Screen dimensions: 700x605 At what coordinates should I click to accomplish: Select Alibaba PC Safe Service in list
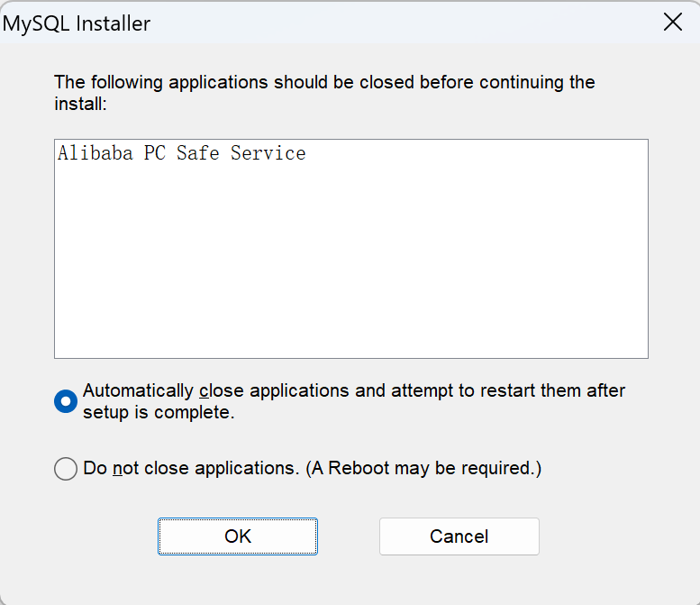click(182, 153)
